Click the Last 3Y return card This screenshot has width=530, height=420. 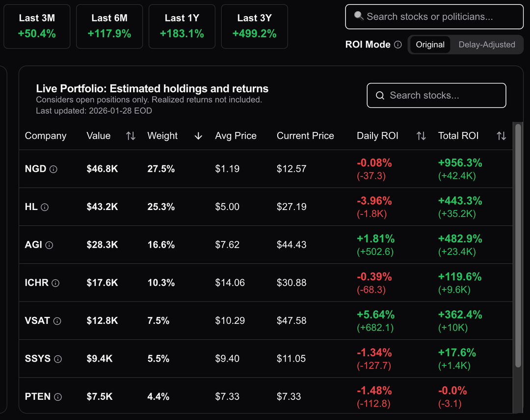pyautogui.click(x=254, y=26)
